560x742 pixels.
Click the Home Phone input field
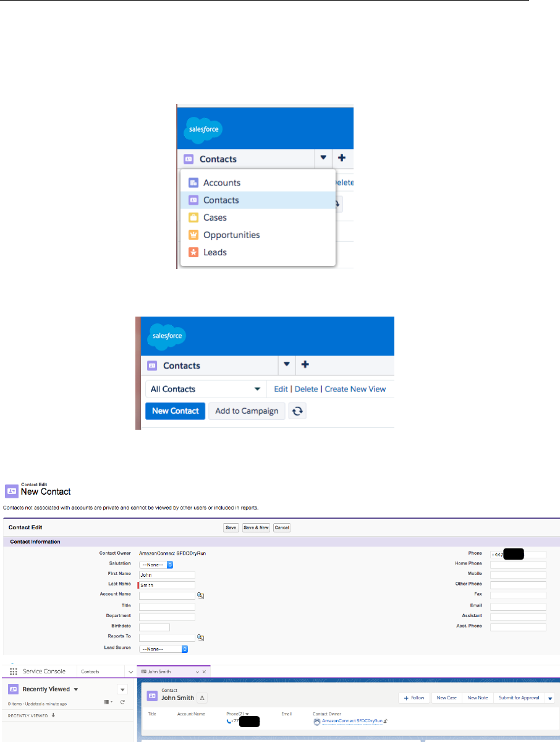518,565
